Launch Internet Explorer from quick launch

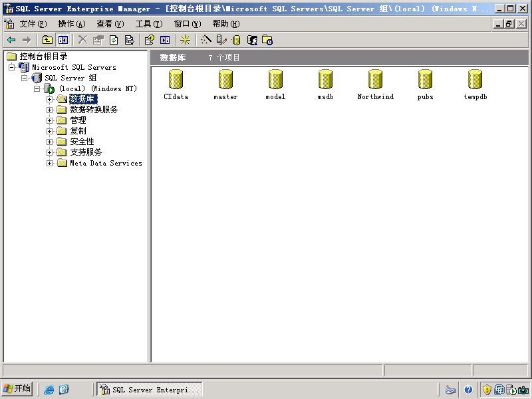coord(49,390)
